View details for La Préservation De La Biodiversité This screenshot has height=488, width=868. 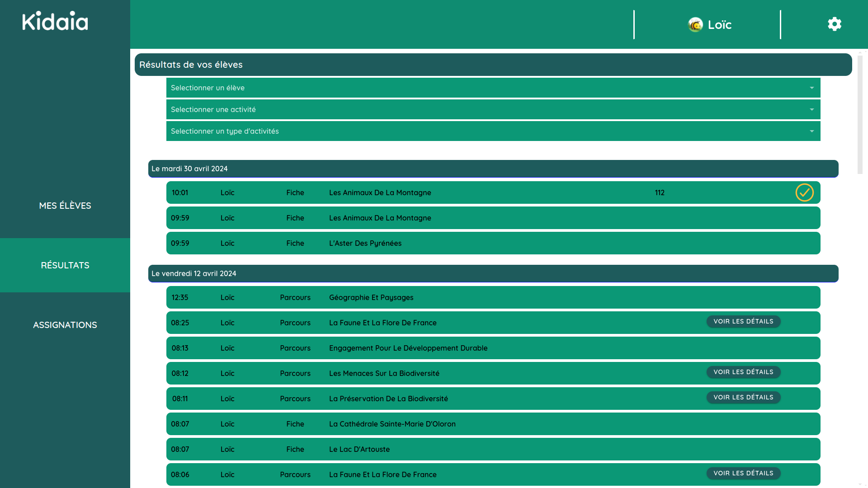click(x=743, y=398)
